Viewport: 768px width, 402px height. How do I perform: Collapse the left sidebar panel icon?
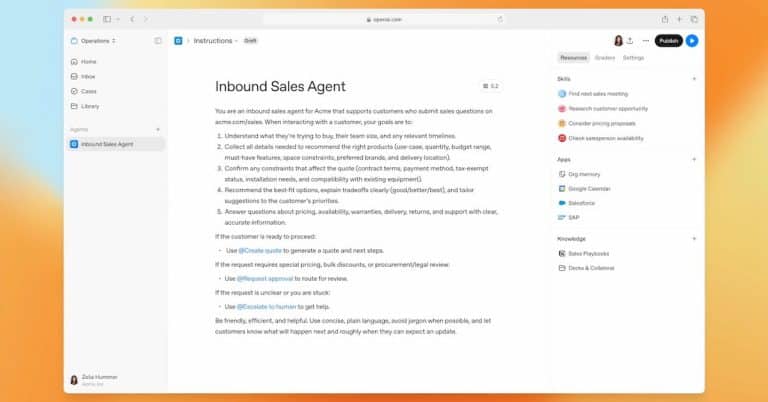coord(158,41)
